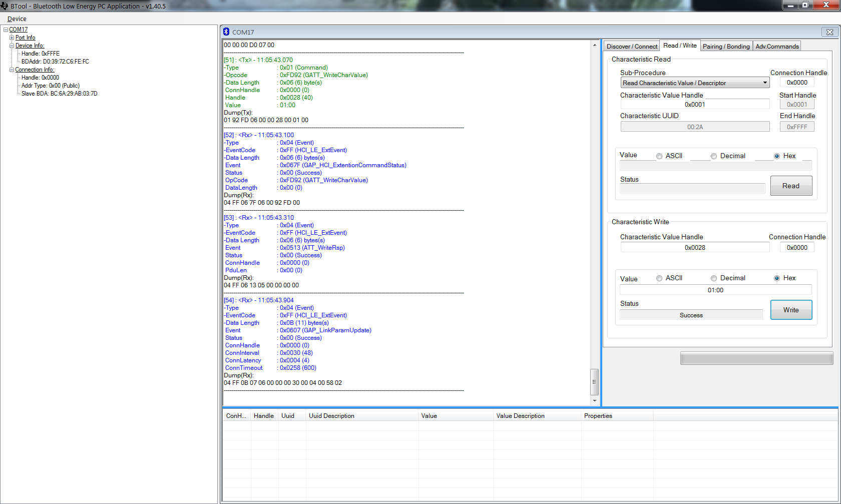Click the Value Description column header
The width and height of the screenshot is (841, 504).
tap(537, 415)
